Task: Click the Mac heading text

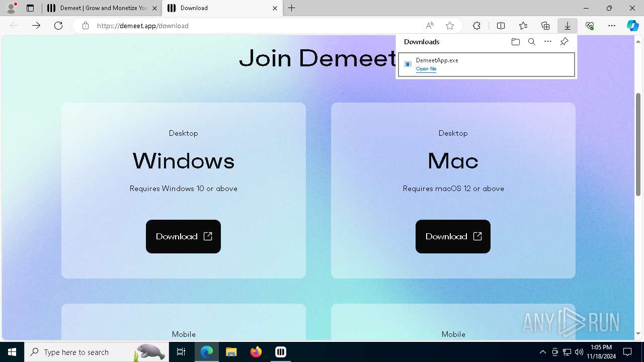Action: [453, 161]
